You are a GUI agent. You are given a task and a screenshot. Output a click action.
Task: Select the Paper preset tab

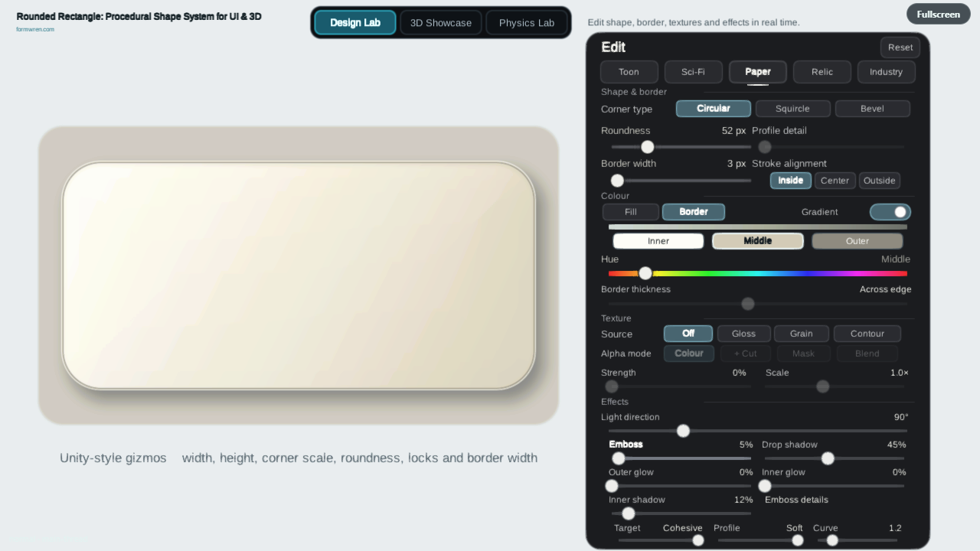[x=758, y=72]
